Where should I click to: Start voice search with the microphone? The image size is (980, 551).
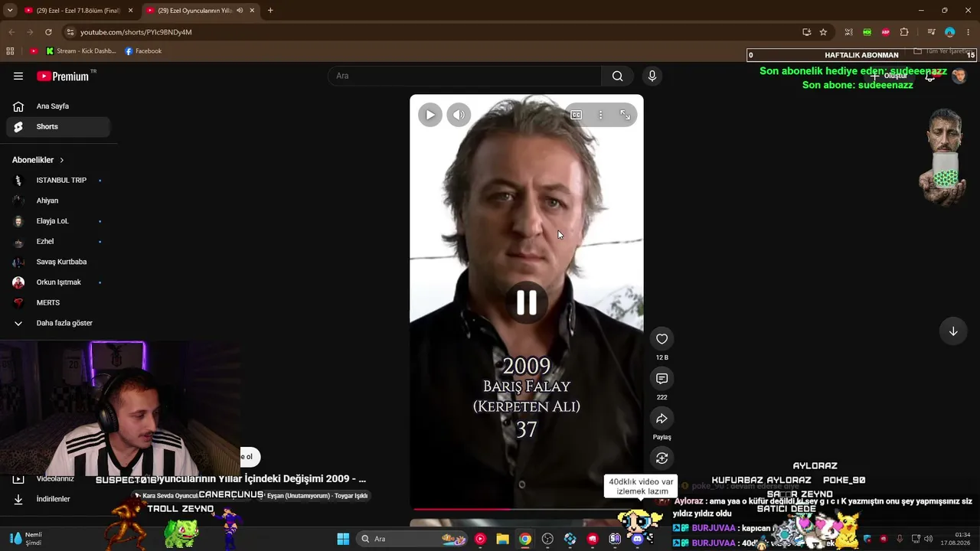(x=652, y=76)
